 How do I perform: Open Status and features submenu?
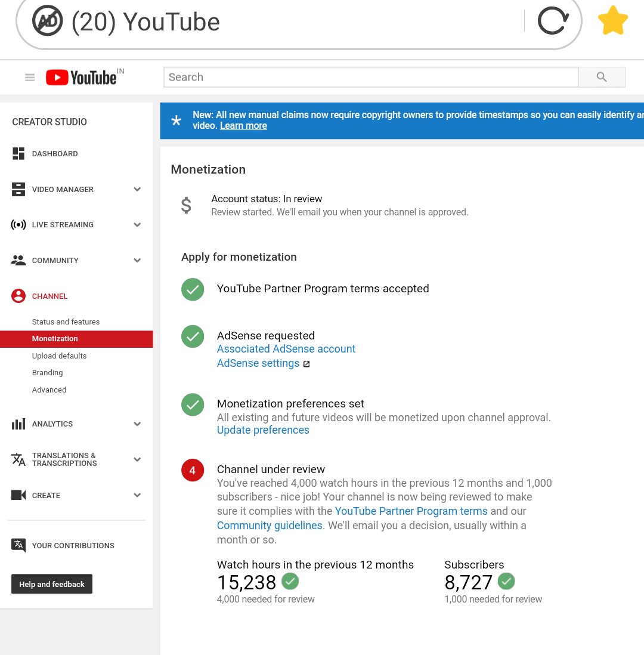[66, 322]
